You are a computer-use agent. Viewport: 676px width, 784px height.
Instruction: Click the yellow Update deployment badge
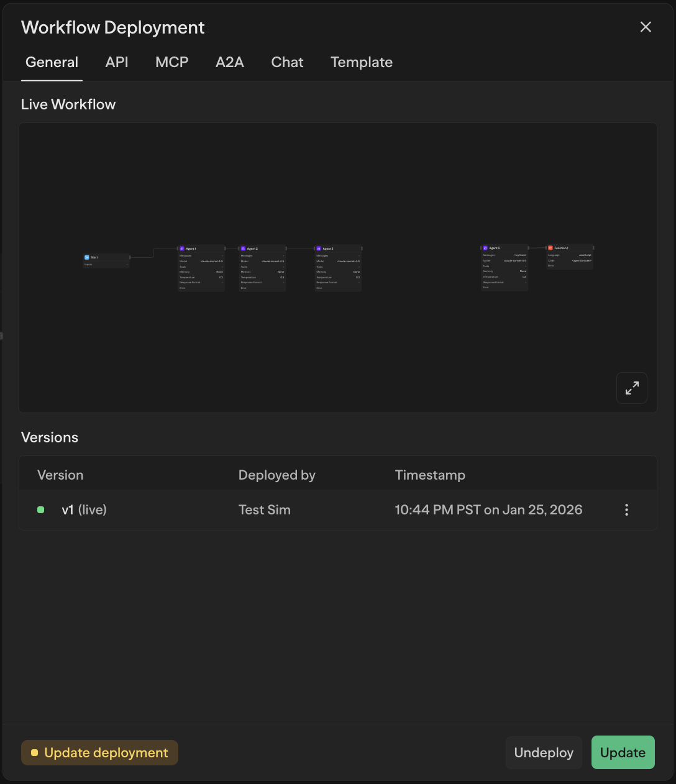[99, 752]
